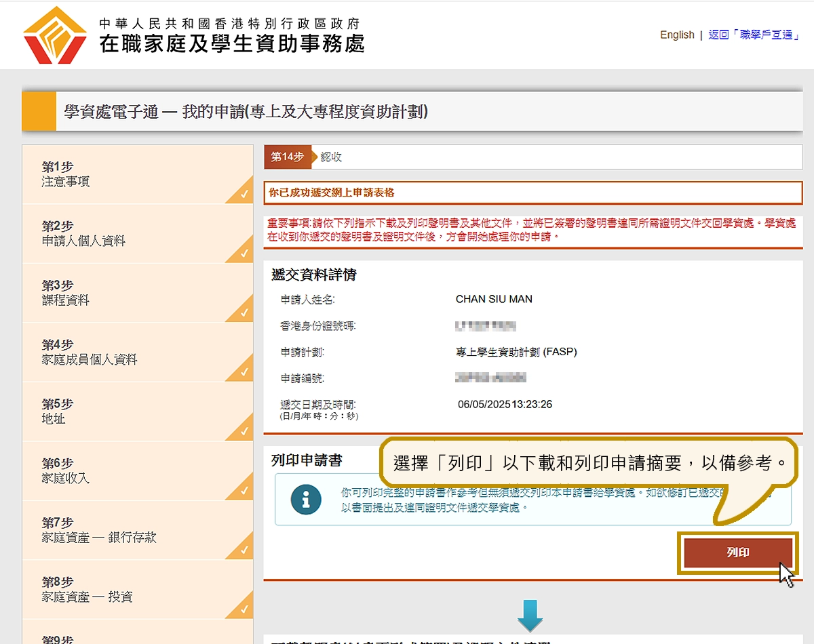This screenshot has height=644, width=814.
Task: Click the applicant name CHAN SIU MAN
Action: (494, 299)
